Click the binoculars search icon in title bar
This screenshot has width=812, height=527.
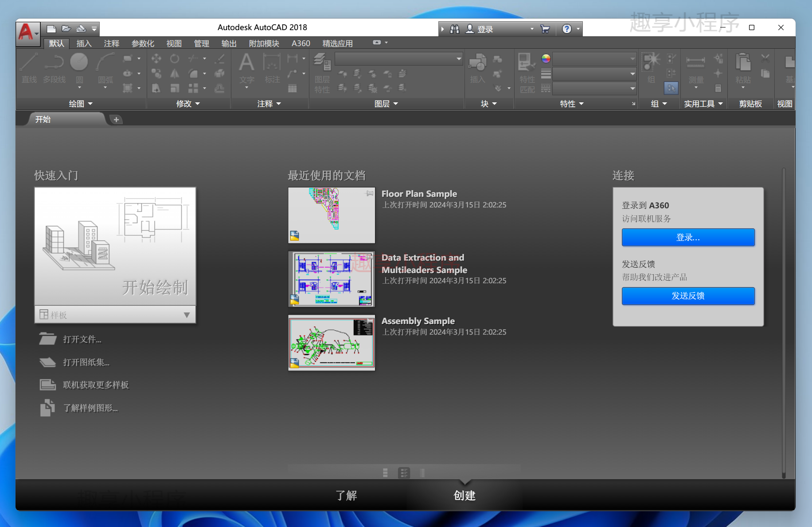(455, 29)
